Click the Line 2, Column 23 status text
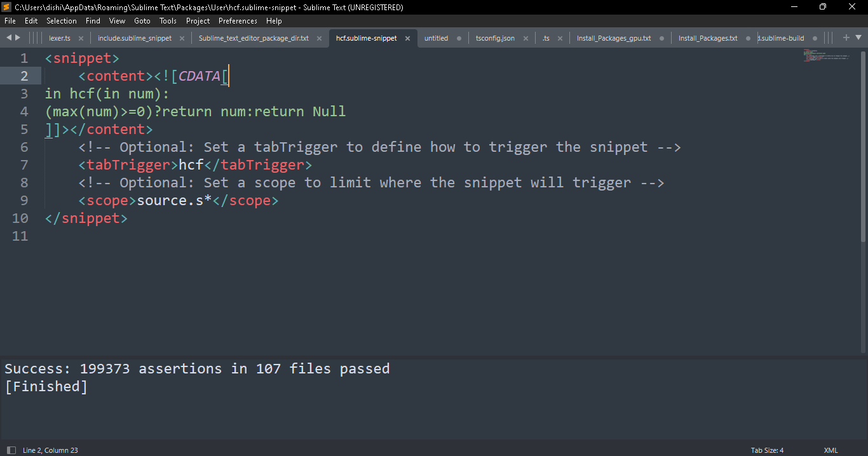Screen dimensions: 868x456 50,450
